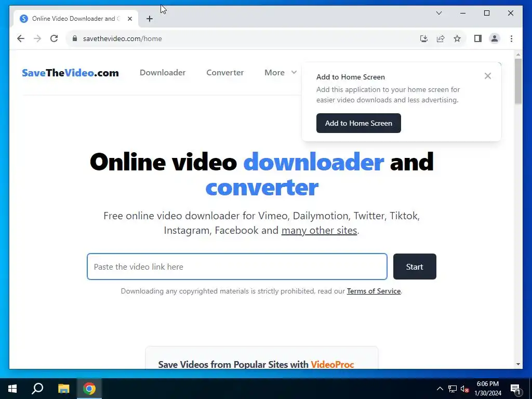The height and width of the screenshot is (399, 532).
Task: Click the muted volume tray icon
Action: [x=465, y=389]
